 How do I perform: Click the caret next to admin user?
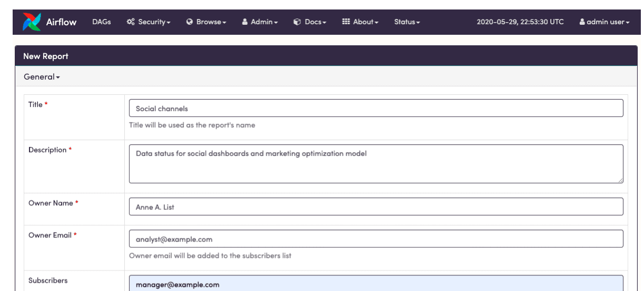click(x=628, y=23)
